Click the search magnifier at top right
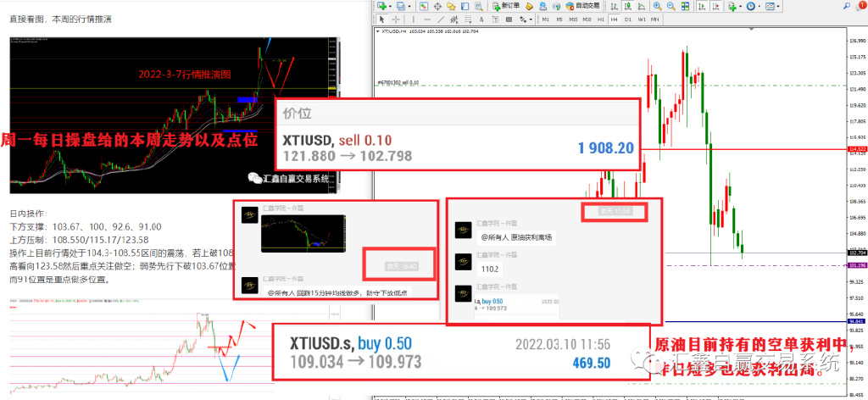 pyautogui.click(x=847, y=6)
